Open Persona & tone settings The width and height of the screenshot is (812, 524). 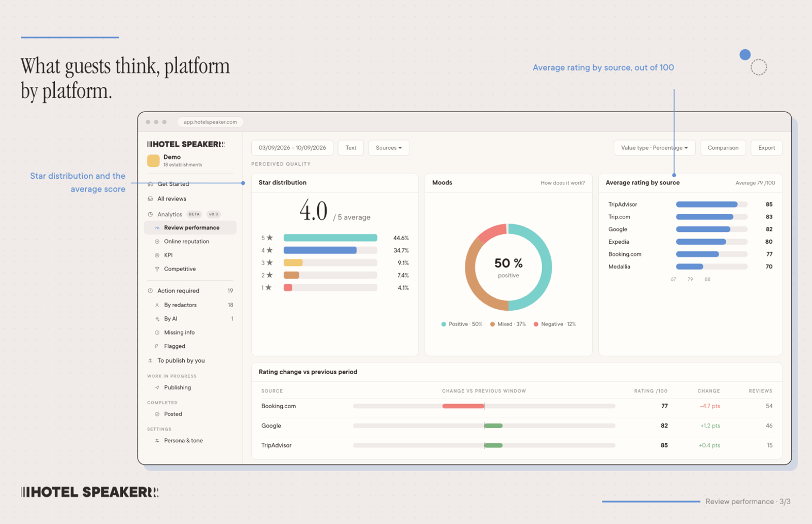point(190,441)
